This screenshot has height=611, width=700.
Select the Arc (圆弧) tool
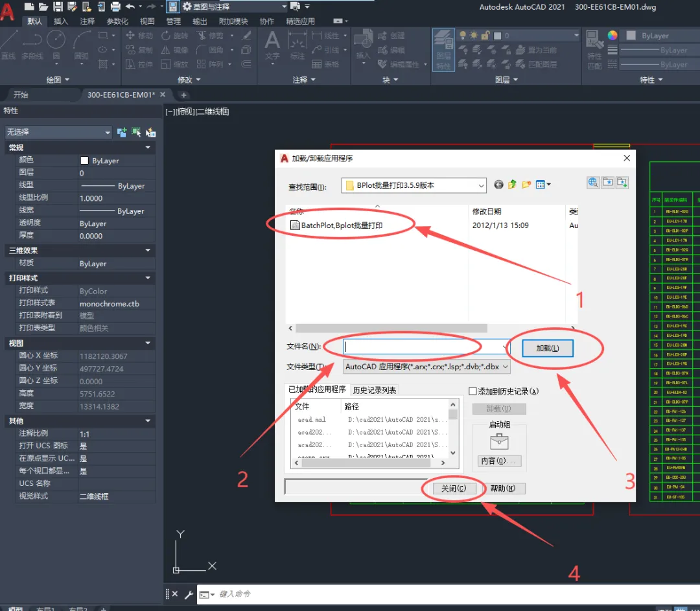(81, 45)
